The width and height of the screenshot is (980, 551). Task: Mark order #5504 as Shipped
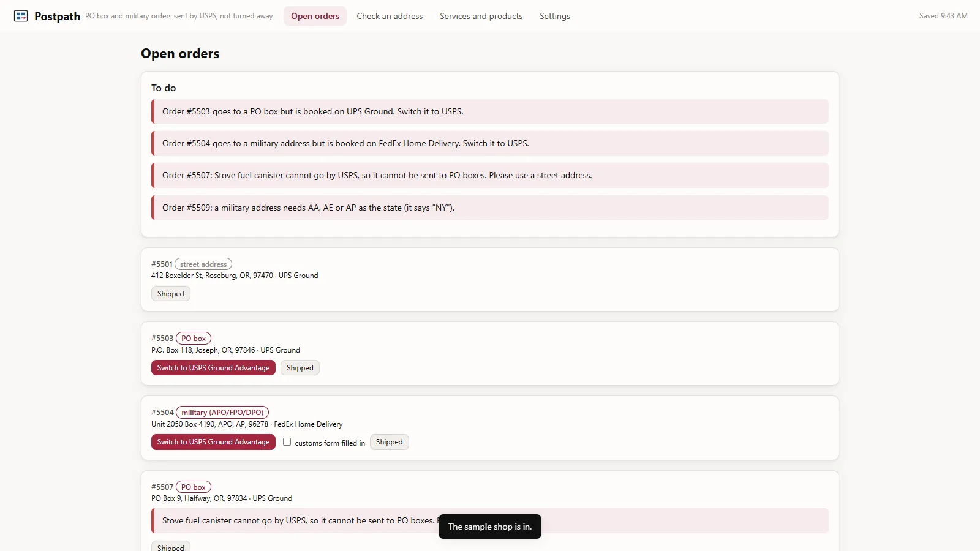pyautogui.click(x=389, y=442)
